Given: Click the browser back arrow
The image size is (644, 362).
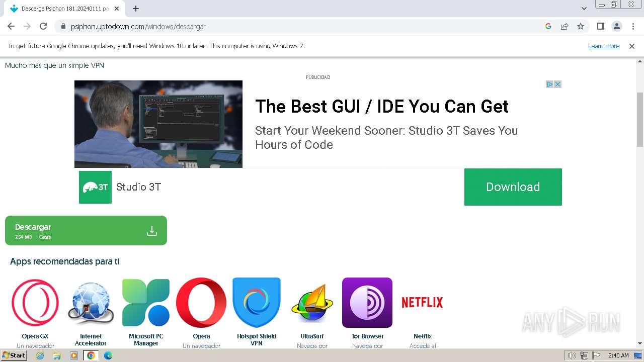Looking at the screenshot, I should click(11, 26).
